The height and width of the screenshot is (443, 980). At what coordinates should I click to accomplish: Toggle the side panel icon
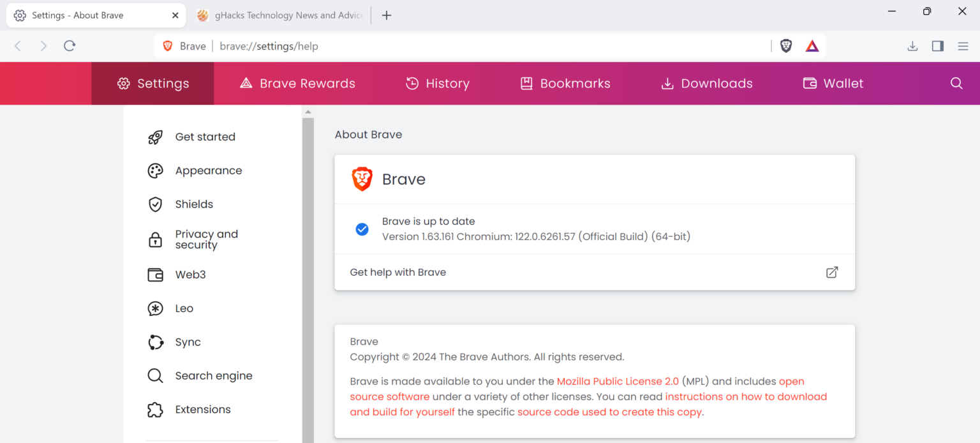pyautogui.click(x=937, y=46)
